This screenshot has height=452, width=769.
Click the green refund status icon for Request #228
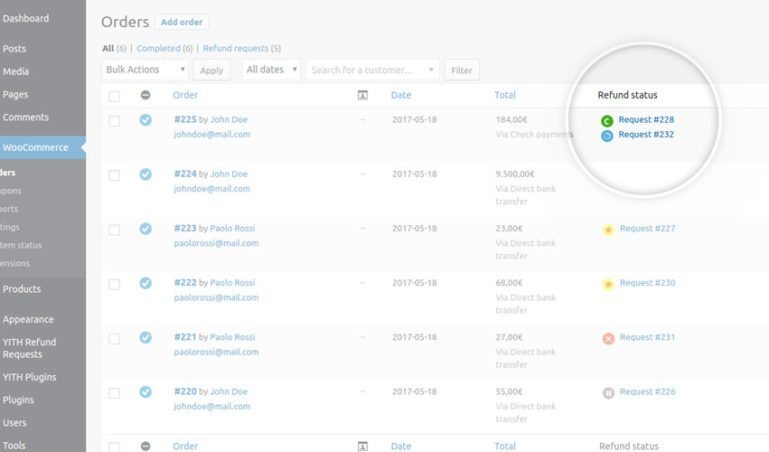pos(607,121)
